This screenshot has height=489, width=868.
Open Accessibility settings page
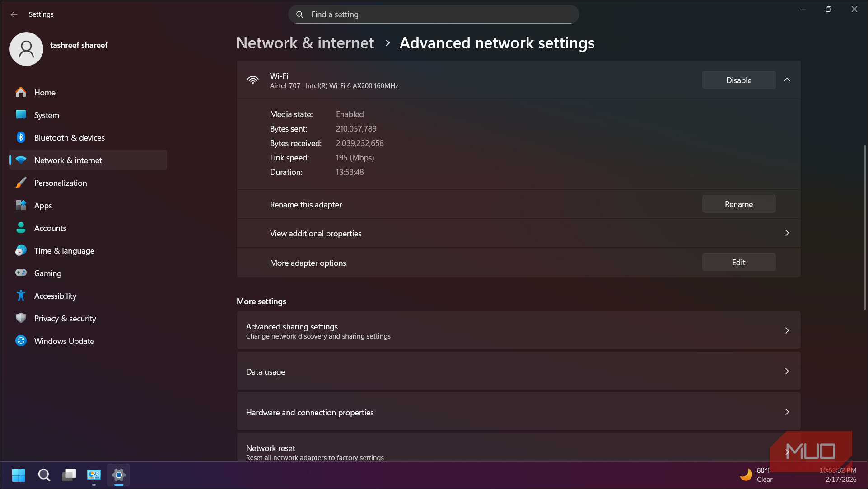tap(88, 296)
